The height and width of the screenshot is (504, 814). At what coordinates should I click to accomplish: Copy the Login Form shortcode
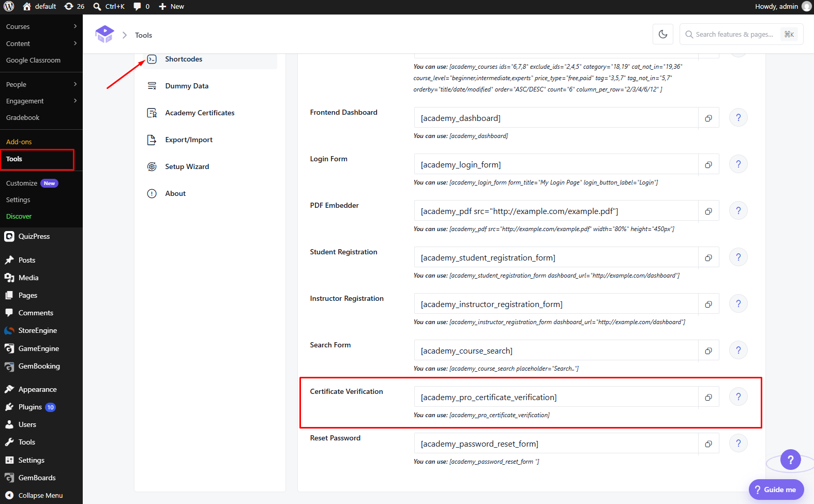tap(709, 164)
